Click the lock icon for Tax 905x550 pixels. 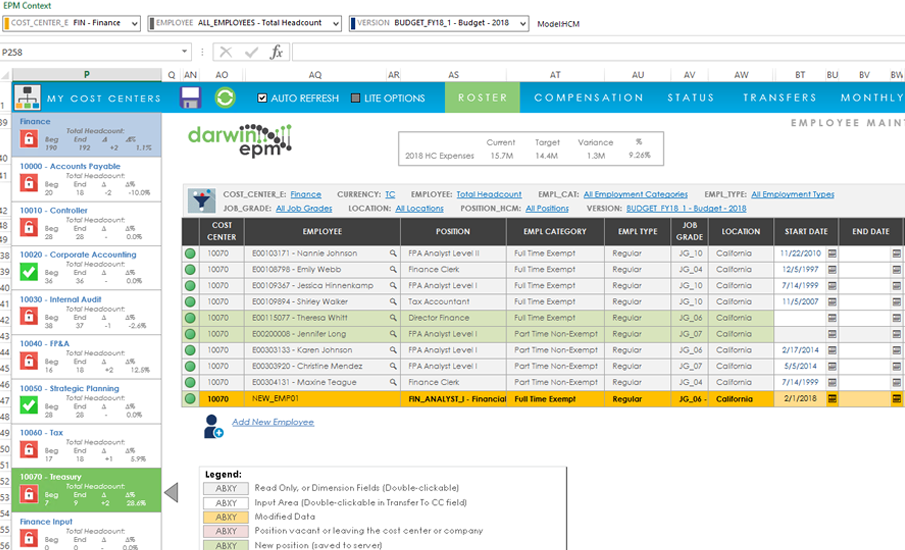(29, 450)
